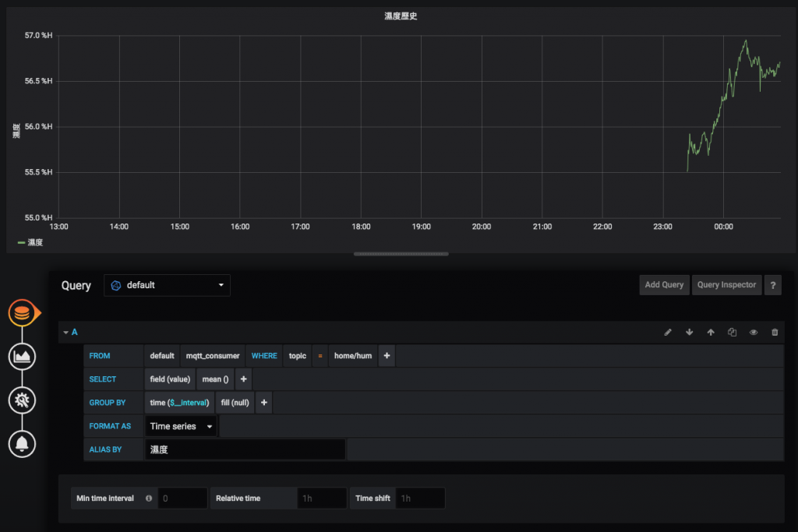Focus the Relative time input
The height and width of the screenshot is (532, 798).
322,499
